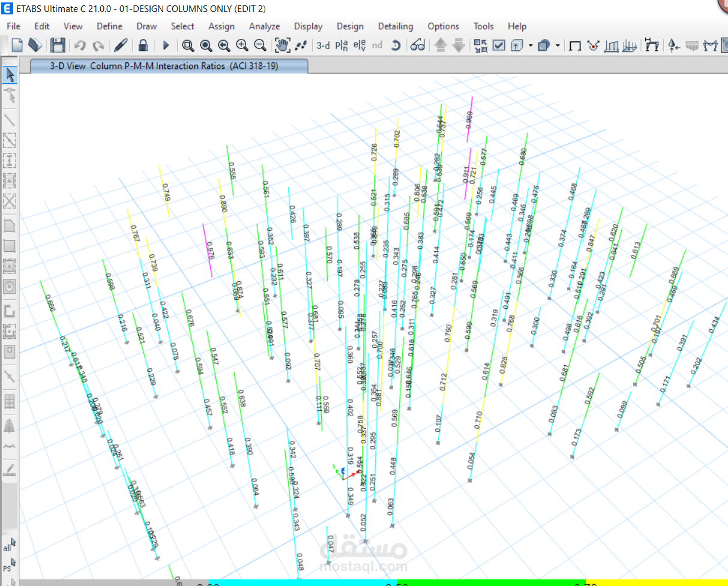The image size is (728, 586).
Task: Open Design menu
Action: pyautogui.click(x=350, y=26)
